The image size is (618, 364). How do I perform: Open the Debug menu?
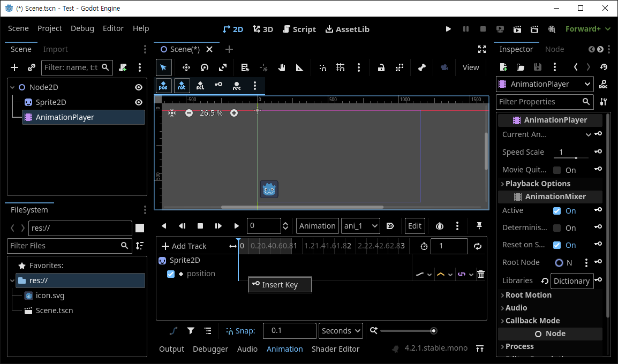(82, 28)
